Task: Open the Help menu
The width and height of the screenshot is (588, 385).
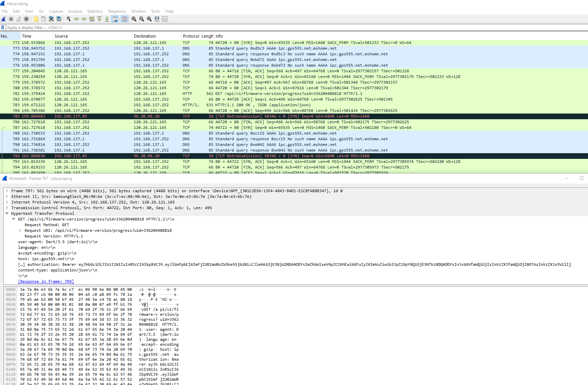Action: [169, 11]
